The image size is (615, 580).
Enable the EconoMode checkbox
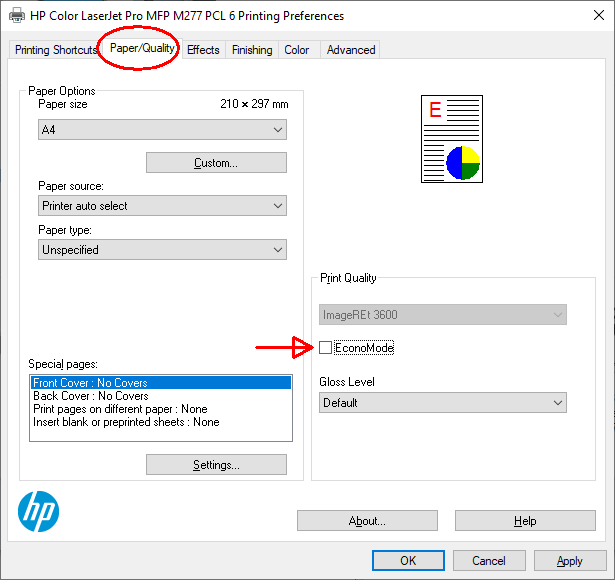coord(325,347)
